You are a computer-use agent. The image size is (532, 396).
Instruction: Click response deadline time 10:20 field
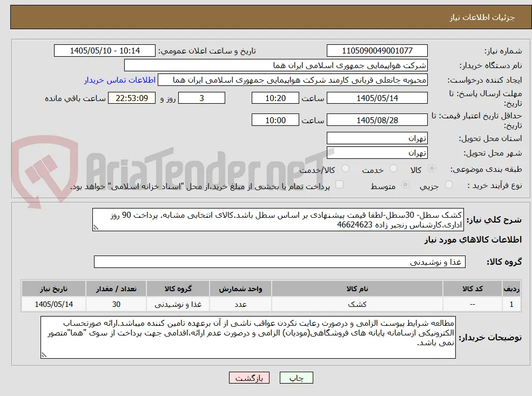(x=275, y=98)
